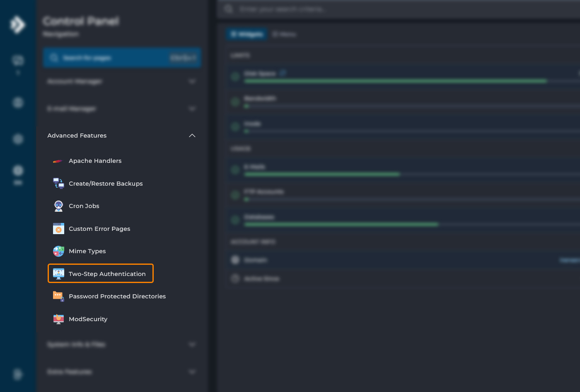The width and height of the screenshot is (580, 392).
Task: Open the ModSecurity icon
Action: coord(58,319)
